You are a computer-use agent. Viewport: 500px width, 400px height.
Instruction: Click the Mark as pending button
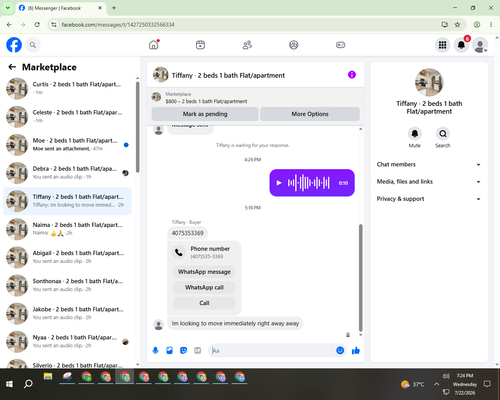[205, 114]
